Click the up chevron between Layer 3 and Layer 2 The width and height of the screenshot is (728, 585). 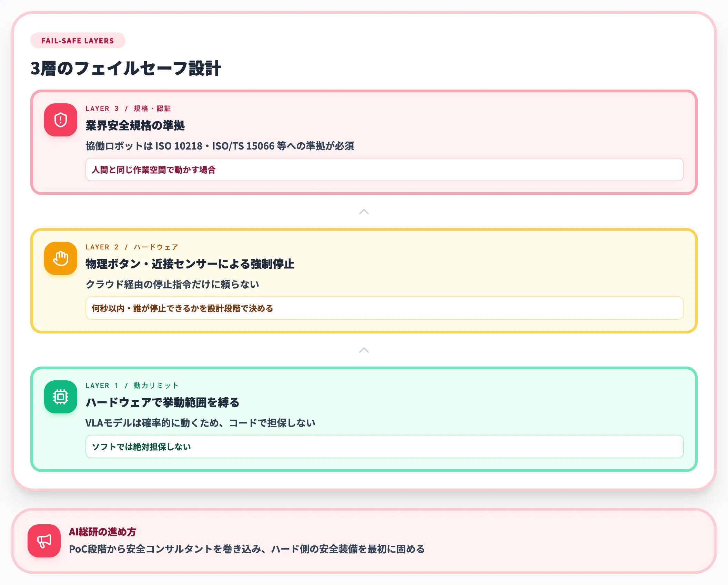[364, 212]
